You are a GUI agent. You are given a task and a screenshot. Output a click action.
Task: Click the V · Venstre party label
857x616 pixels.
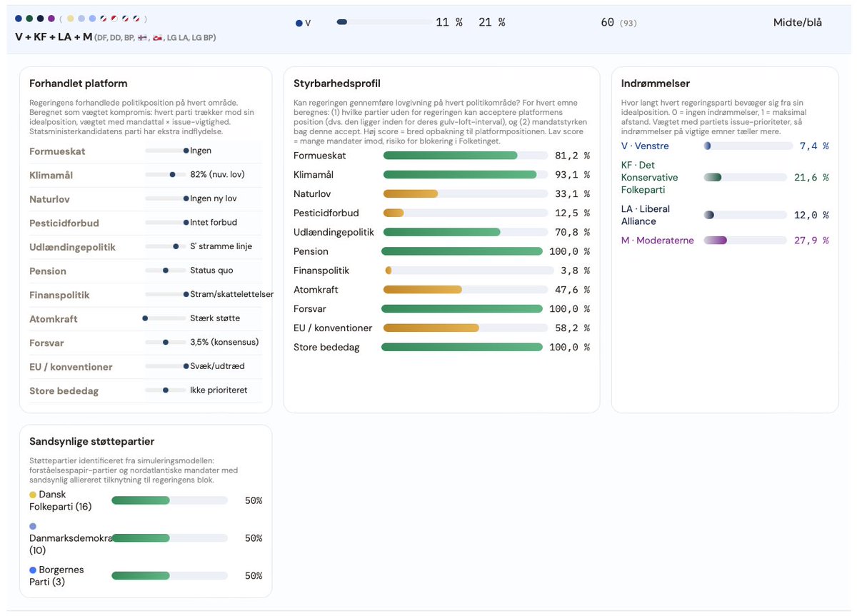[645, 146]
